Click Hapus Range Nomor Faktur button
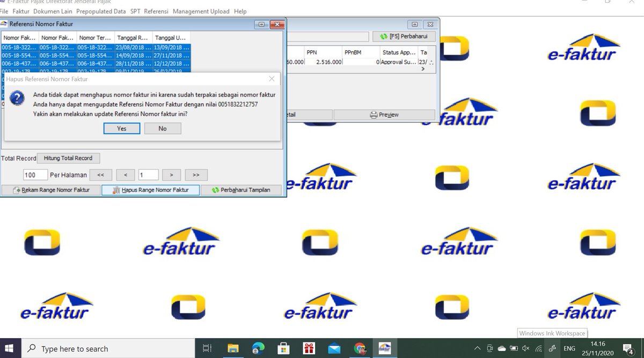644x358 pixels. (x=150, y=190)
